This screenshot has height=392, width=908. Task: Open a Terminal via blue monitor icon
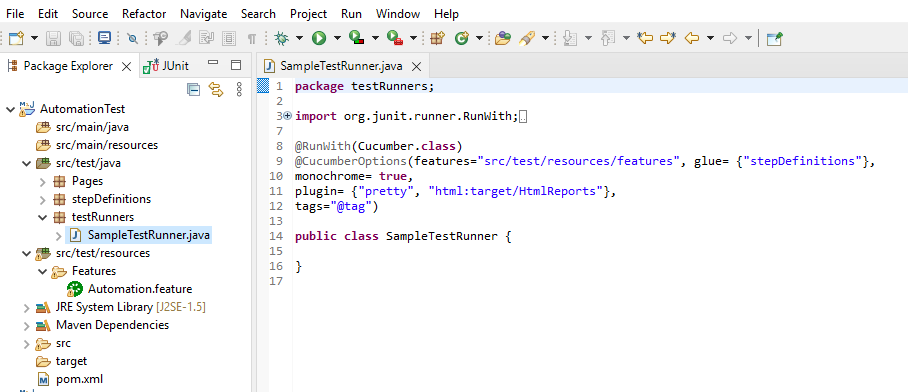(x=104, y=38)
